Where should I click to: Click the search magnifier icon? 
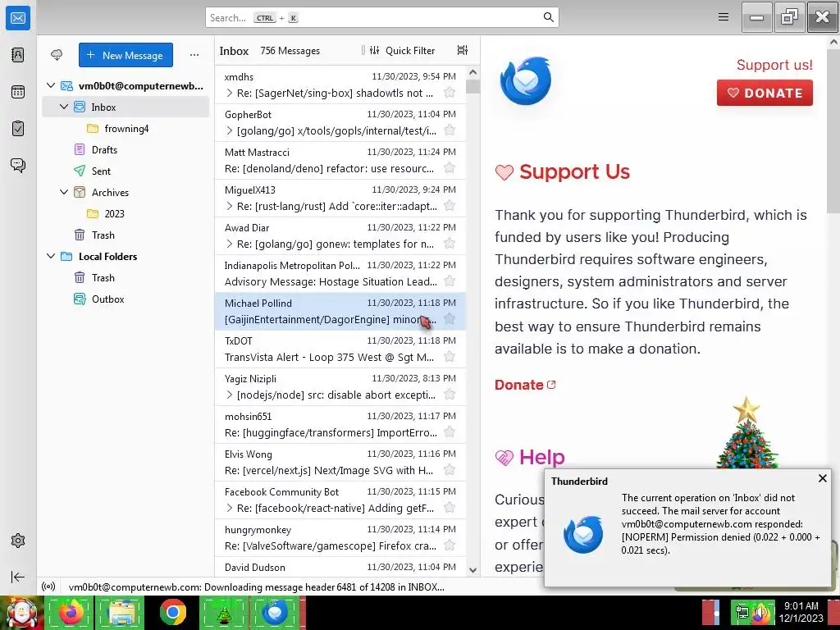549,17
